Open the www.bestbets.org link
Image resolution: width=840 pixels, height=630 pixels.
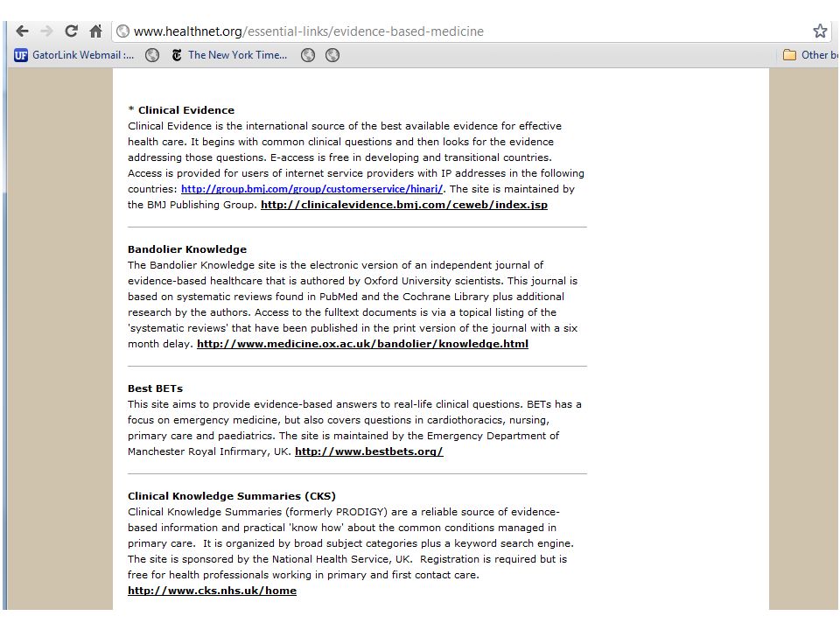tap(369, 451)
